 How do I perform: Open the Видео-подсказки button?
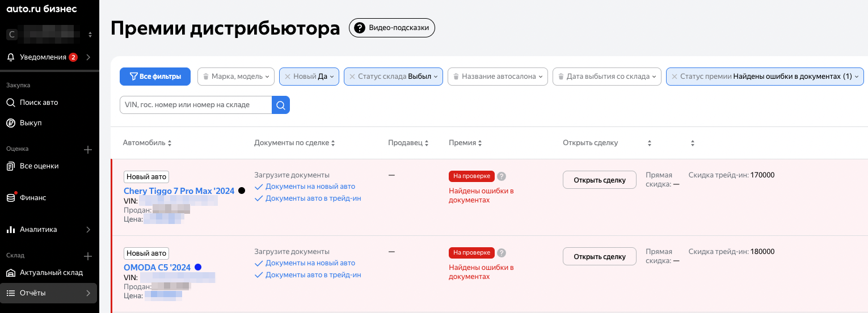click(392, 27)
